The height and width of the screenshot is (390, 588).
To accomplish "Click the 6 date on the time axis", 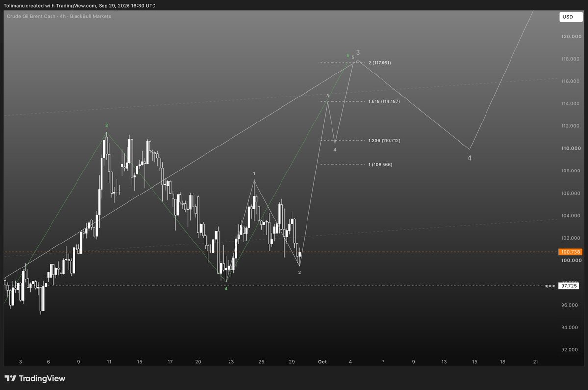I will point(48,362).
